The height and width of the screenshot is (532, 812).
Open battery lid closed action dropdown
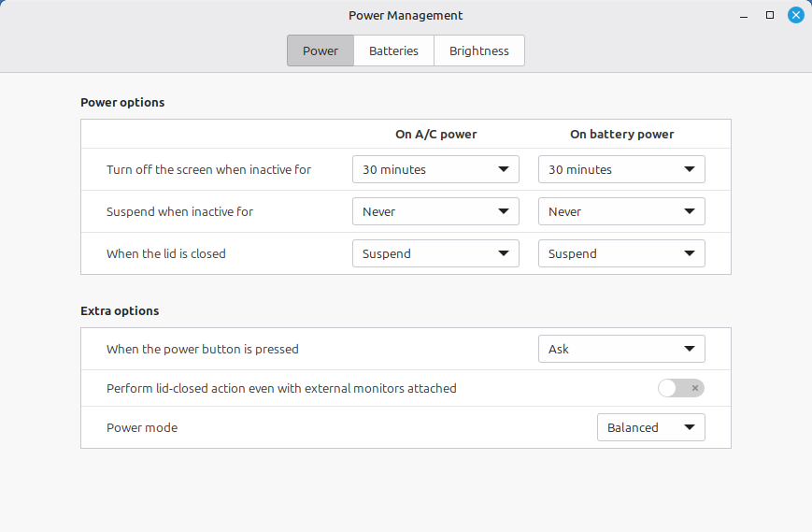click(621, 253)
